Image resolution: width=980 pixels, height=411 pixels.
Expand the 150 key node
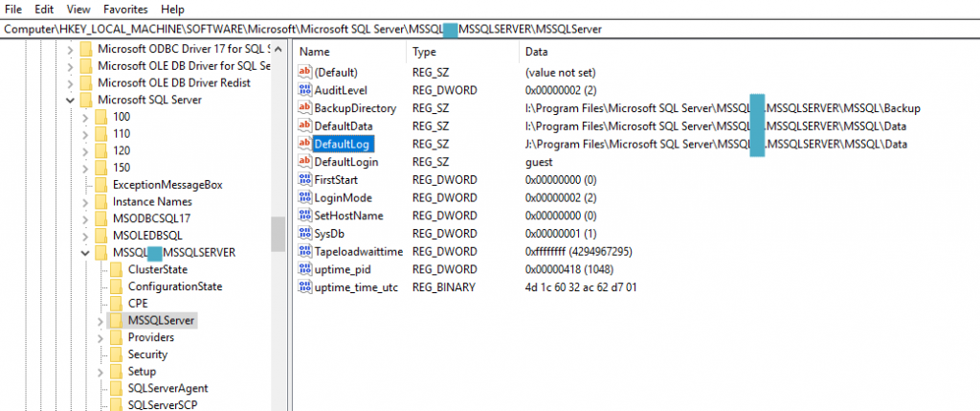(x=85, y=168)
